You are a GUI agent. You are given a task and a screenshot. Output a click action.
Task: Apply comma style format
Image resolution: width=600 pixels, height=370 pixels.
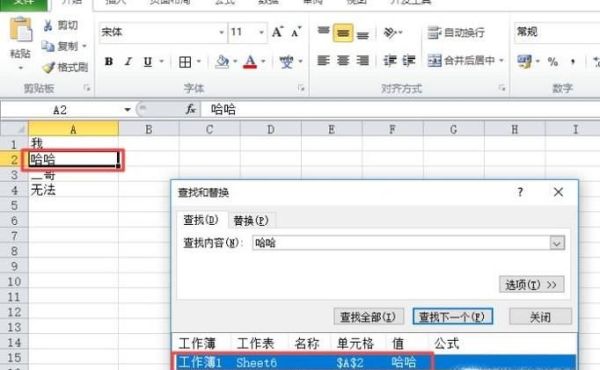point(573,62)
